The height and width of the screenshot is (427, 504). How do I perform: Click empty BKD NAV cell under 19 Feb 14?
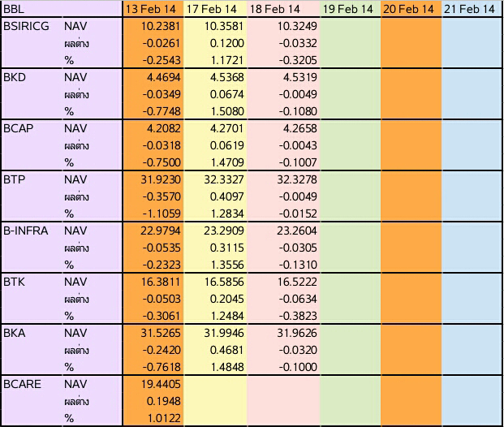pos(351,77)
